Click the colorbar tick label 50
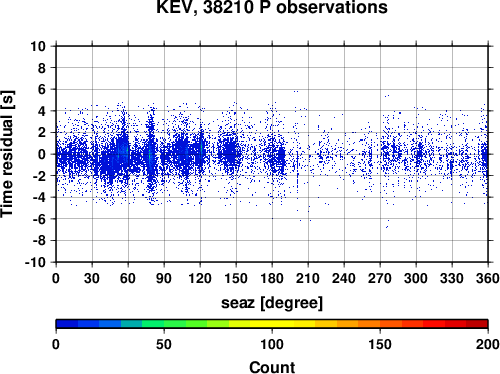The image size is (500, 374). click(164, 344)
